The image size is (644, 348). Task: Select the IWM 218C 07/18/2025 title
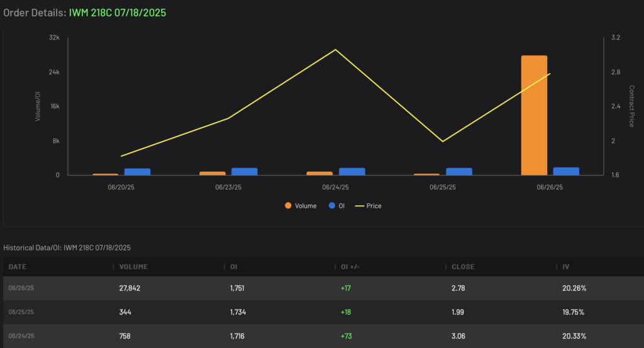point(118,13)
